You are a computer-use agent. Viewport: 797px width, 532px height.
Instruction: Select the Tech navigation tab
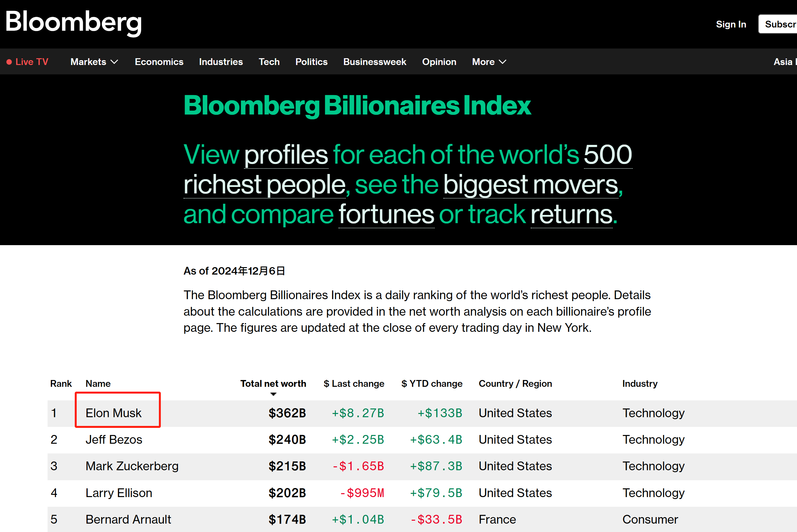269,62
